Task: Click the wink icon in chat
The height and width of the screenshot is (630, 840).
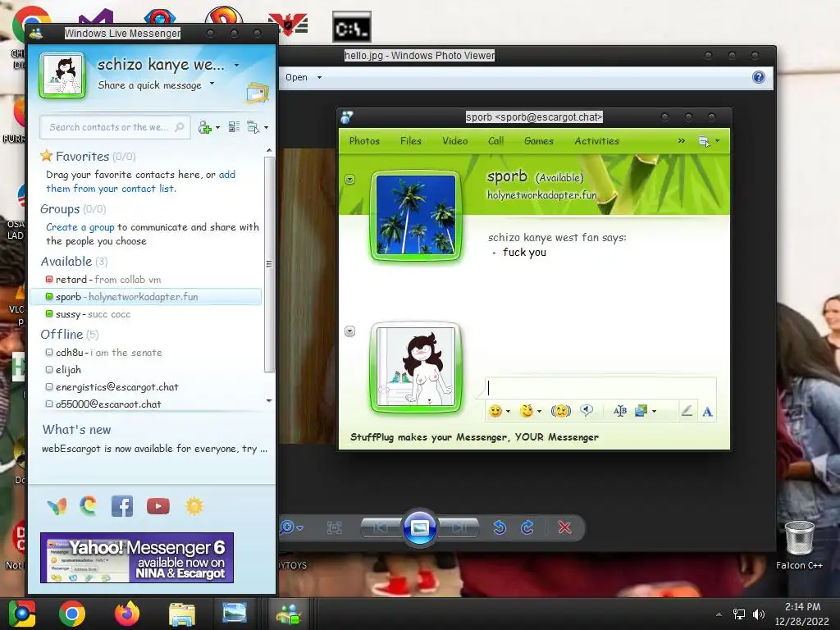Action: click(x=527, y=411)
